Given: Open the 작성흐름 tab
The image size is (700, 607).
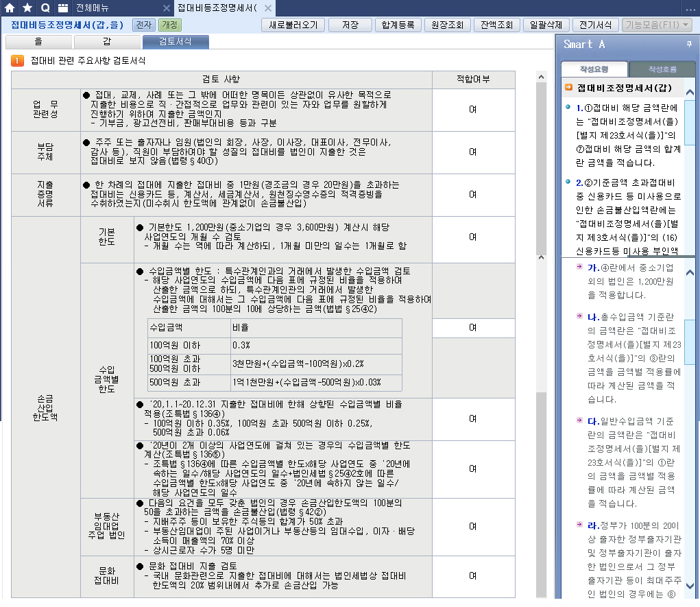Looking at the screenshot, I should click(662, 69).
